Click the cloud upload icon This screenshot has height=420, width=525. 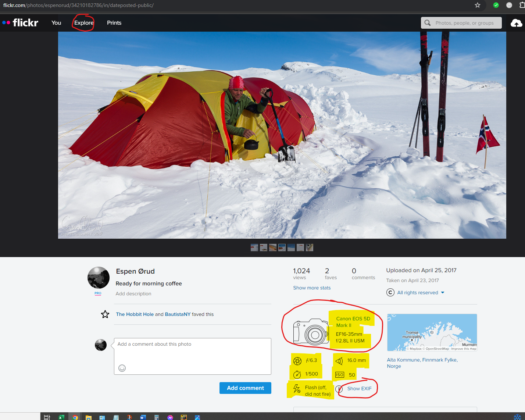[x=516, y=23]
